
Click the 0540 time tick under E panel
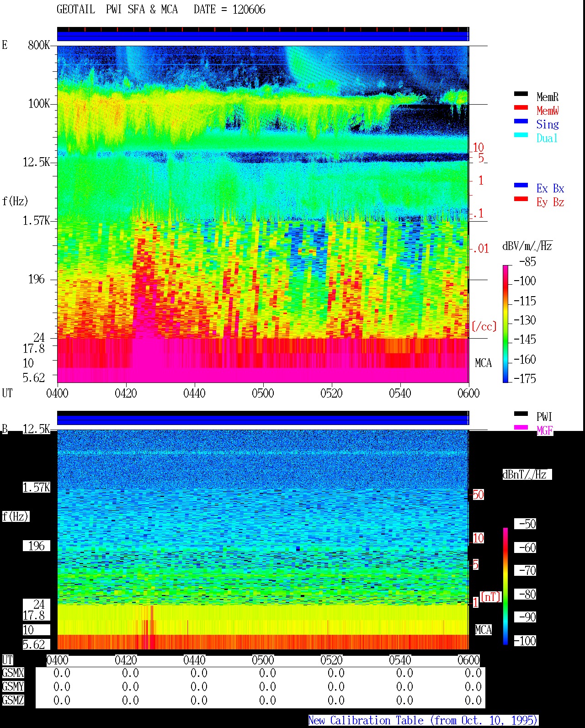click(400, 393)
